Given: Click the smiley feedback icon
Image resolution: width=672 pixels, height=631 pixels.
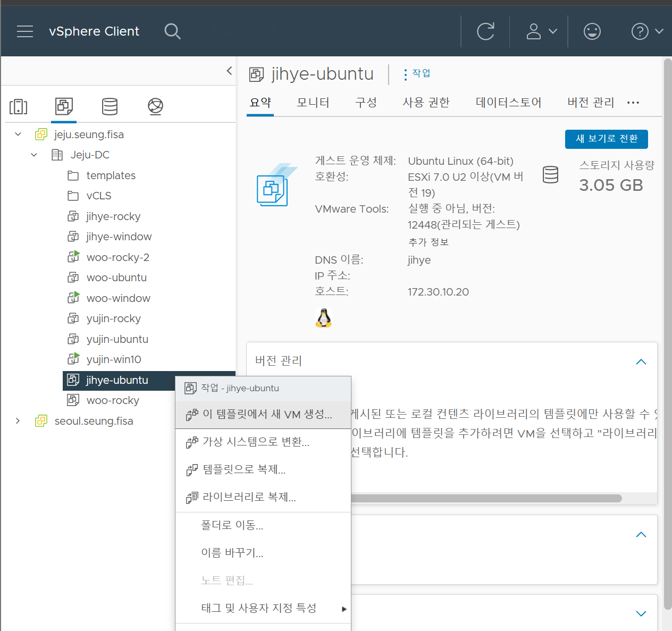Looking at the screenshot, I should point(592,31).
